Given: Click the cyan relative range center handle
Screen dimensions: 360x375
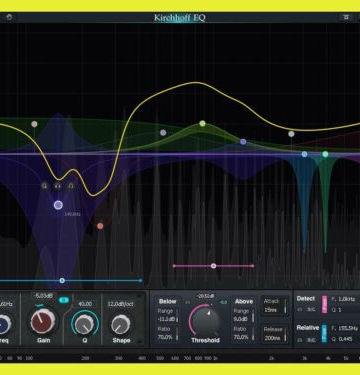Looking at the screenshot, I should click(x=62, y=281).
